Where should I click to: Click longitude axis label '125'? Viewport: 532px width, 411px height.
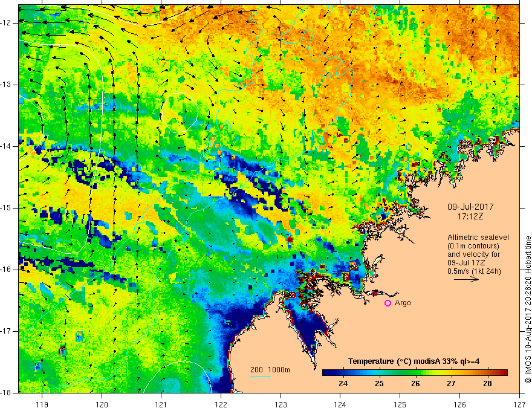click(400, 404)
